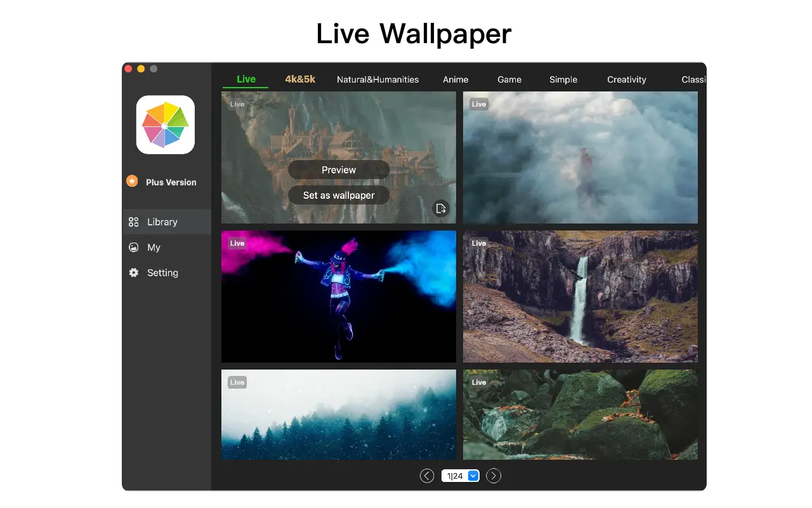Select the snowy foggy forest wallpaper
Screen dimensions: 812x508
[339, 415]
